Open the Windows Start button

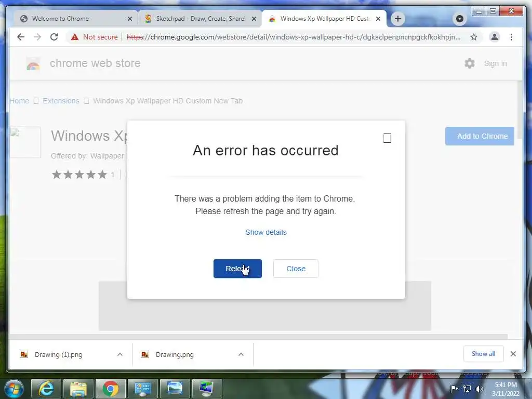point(14,389)
